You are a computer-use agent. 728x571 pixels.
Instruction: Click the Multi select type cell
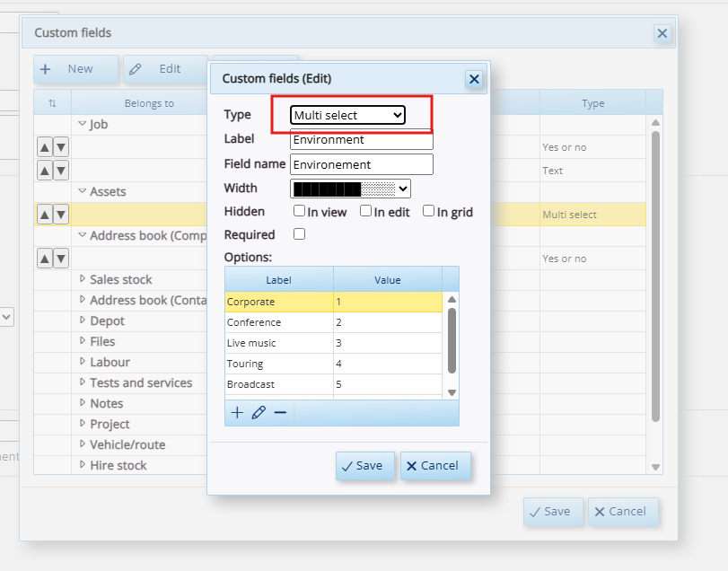click(x=592, y=215)
